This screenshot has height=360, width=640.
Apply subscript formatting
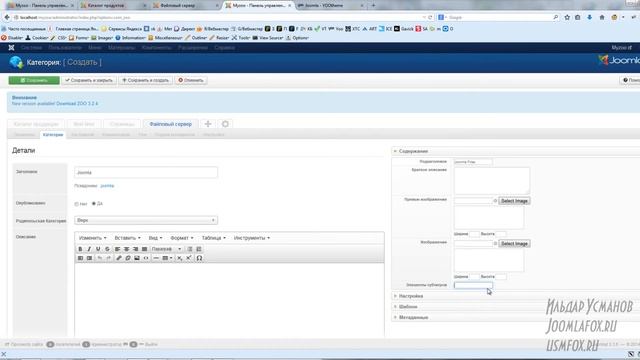pyautogui.click(x=180, y=258)
